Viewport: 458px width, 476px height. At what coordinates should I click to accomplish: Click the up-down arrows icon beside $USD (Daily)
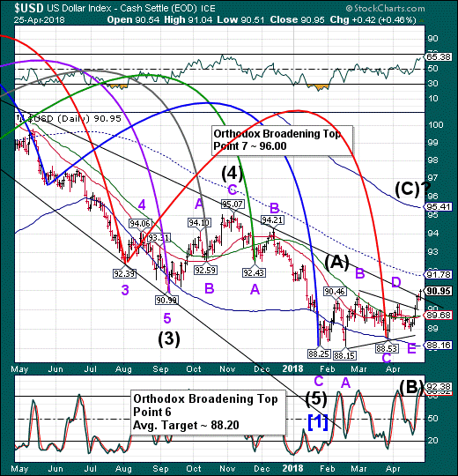click(x=19, y=118)
